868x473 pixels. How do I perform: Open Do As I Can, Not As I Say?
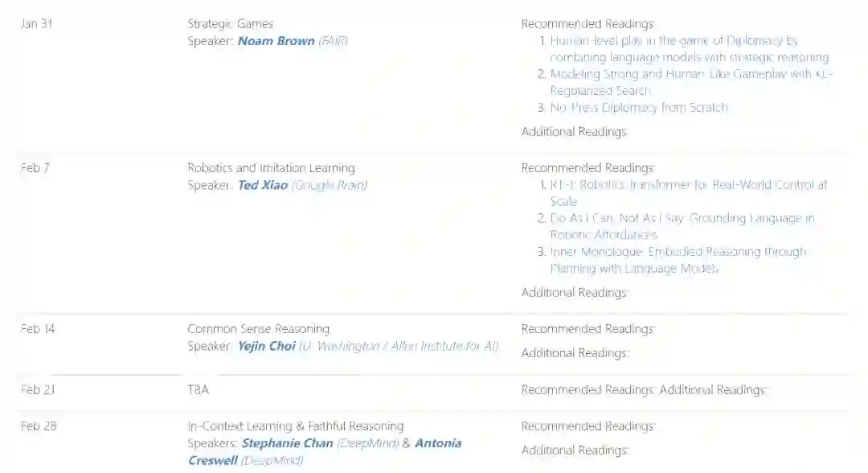(x=682, y=219)
